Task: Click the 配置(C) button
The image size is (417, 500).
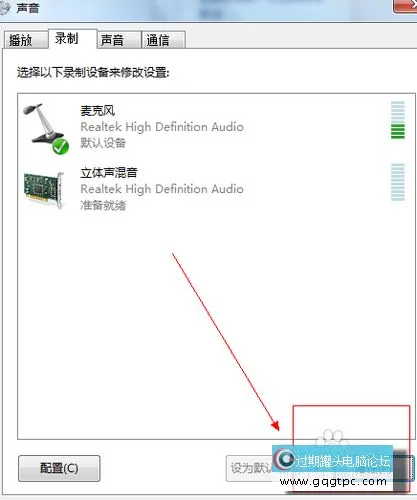Action: click(59, 468)
